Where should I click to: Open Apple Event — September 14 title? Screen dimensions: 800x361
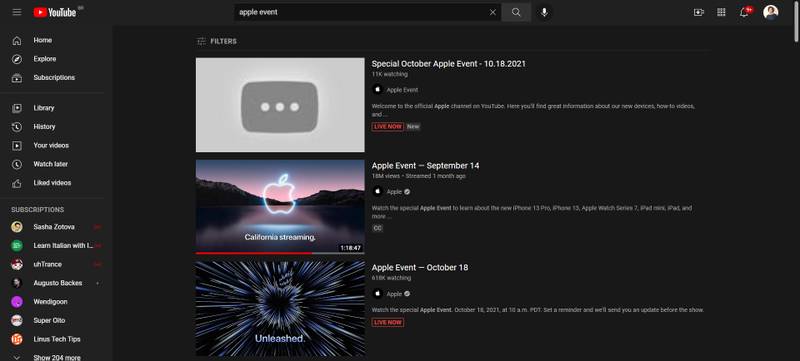click(x=425, y=166)
